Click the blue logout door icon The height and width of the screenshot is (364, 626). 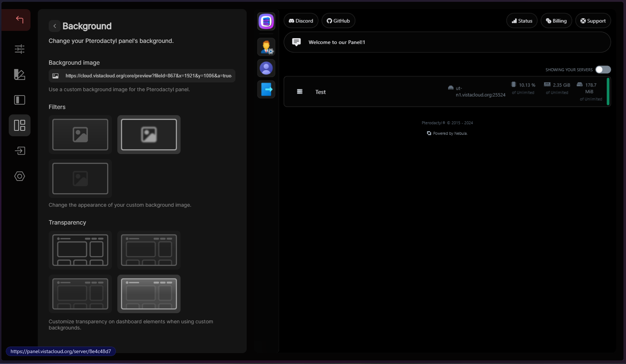(x=266, y=89)
